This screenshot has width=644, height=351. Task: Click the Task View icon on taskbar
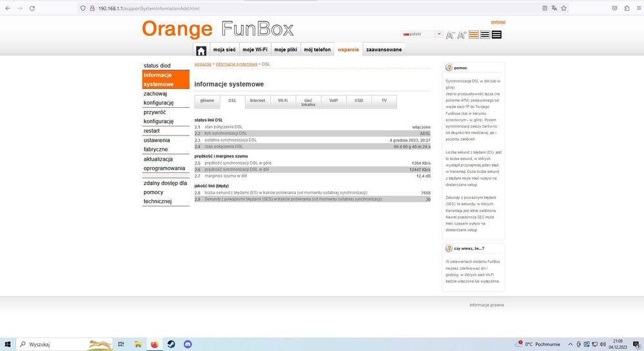pyautogui.click(x=121, y=345)
